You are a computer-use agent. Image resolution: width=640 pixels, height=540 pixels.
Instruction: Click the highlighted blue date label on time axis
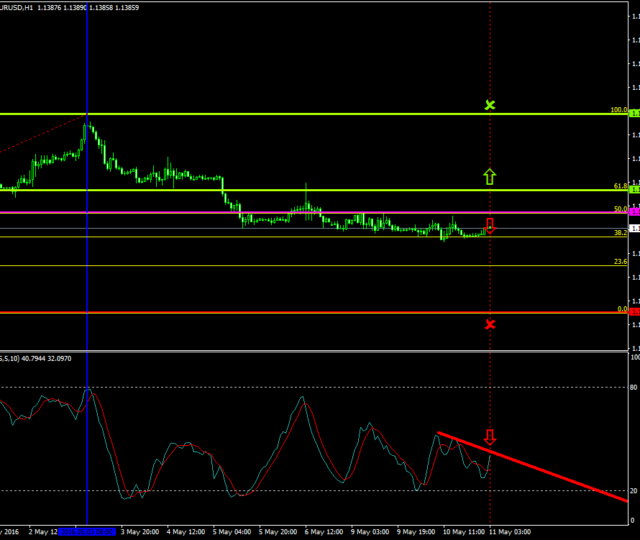[x=87, y=532]
